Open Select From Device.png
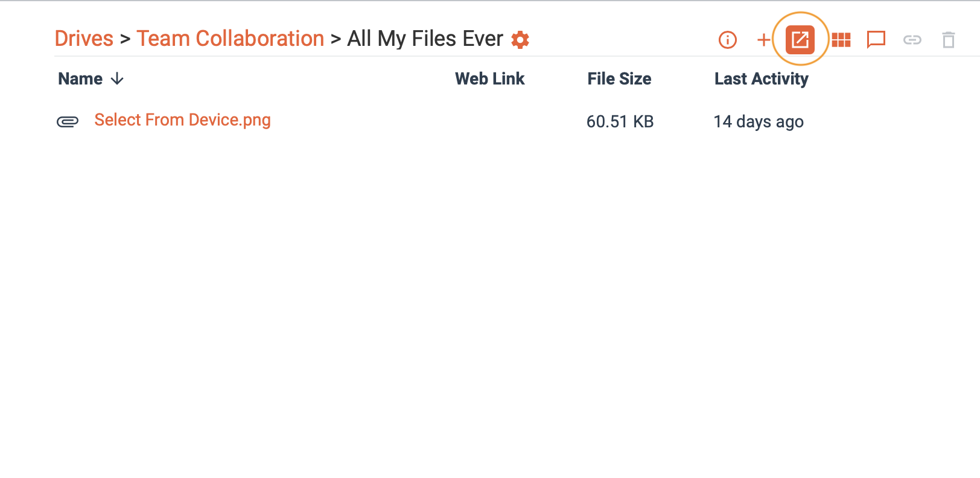 [182, 120]
